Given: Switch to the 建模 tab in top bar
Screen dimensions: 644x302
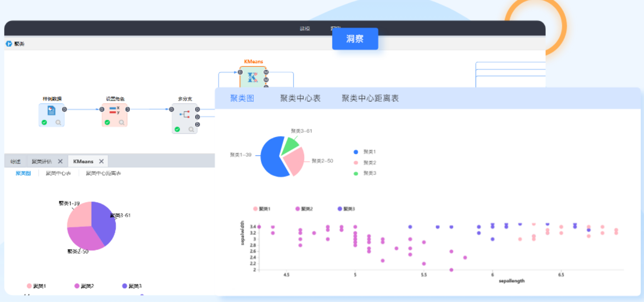Looking at the screenshot, I should [x=305, y=29].
